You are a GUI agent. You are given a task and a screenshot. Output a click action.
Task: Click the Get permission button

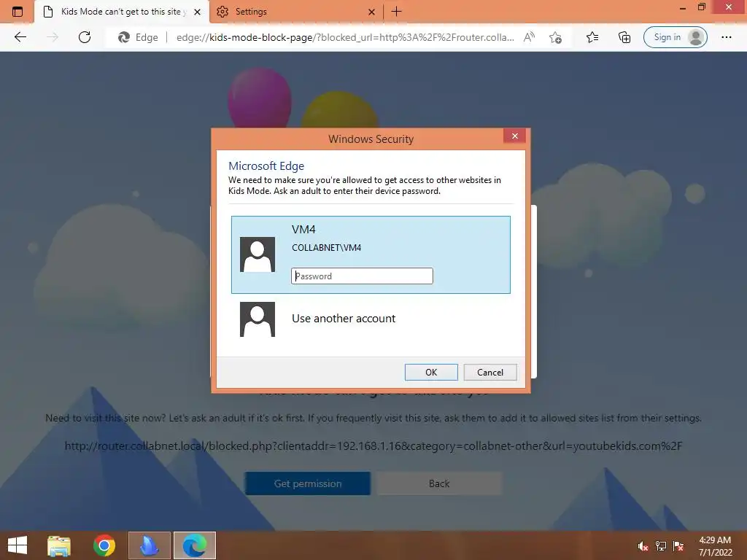(308, 483)
